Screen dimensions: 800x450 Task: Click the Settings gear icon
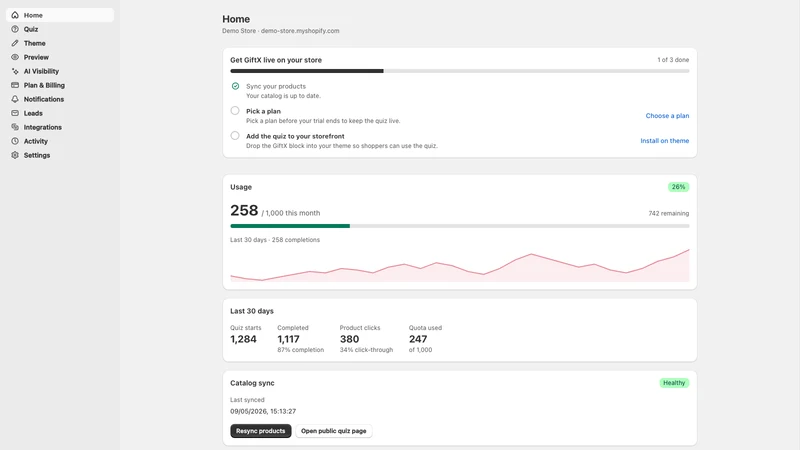15,155
